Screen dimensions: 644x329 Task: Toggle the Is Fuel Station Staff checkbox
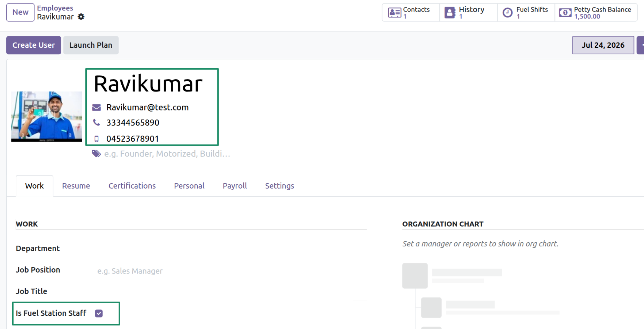[x=99, y=313]
